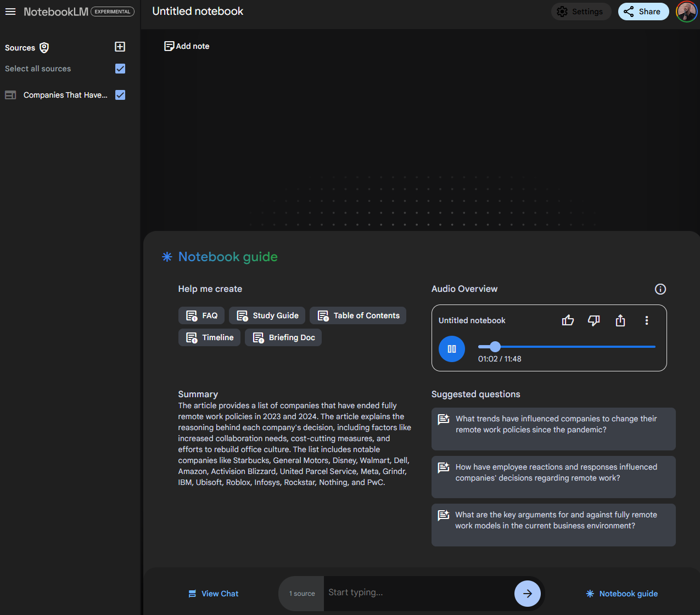The width and height of the screenshot is (700, 615).
Task: Share the Audio Overview via the export icon
Action: 620,320
